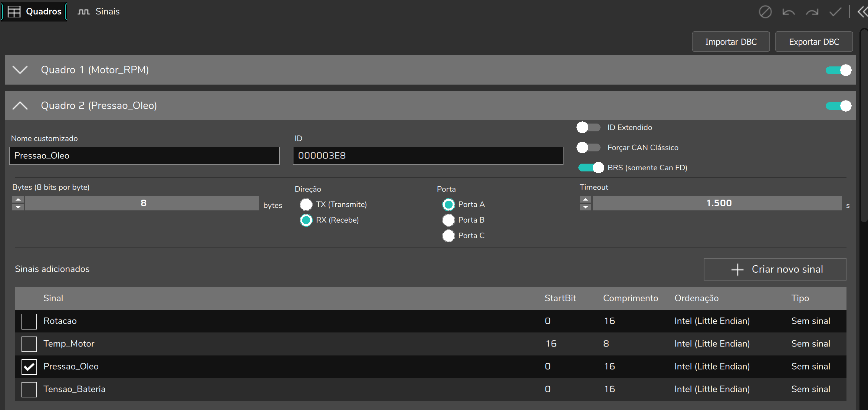Image resolution: width=868 pixels, height=410 pixels.
Task: Select RX (Recebe) direction
Action: click(306, 220)
